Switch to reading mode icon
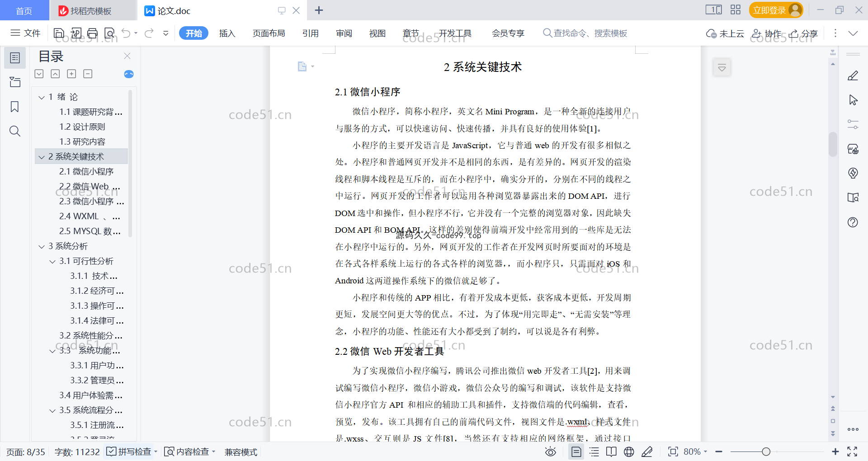The height and width of the screenshot is (461, 868). (611, 452)
